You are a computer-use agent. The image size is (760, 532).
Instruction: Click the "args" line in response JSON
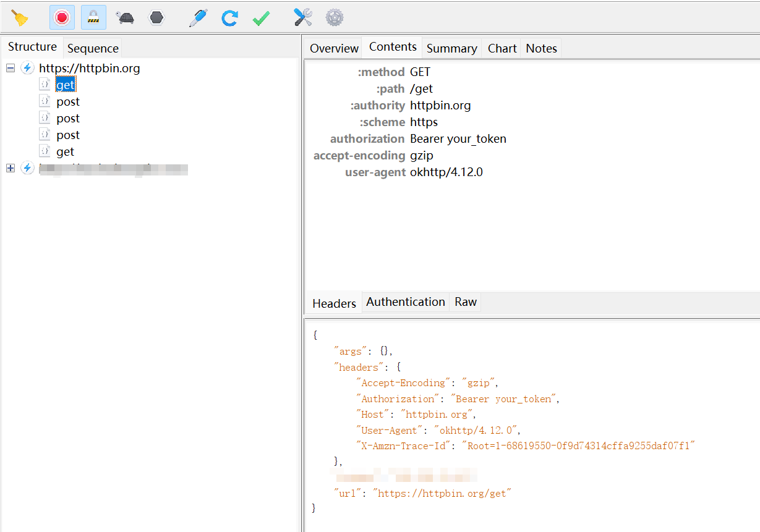pyautogui.click(x=363, y=351)
